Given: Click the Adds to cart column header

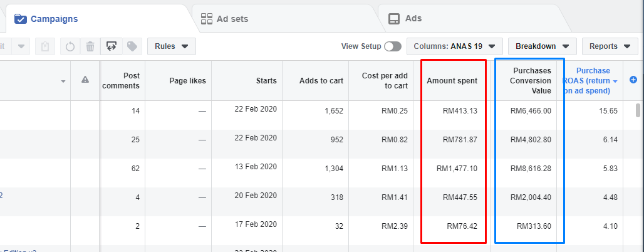Looking at the screenshot, I should (317, 80).
